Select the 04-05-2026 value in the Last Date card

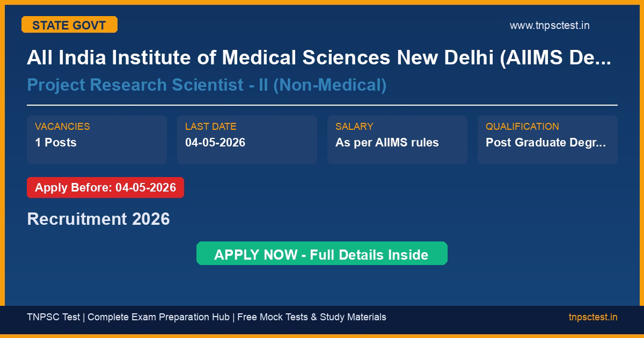click(215, 143)
